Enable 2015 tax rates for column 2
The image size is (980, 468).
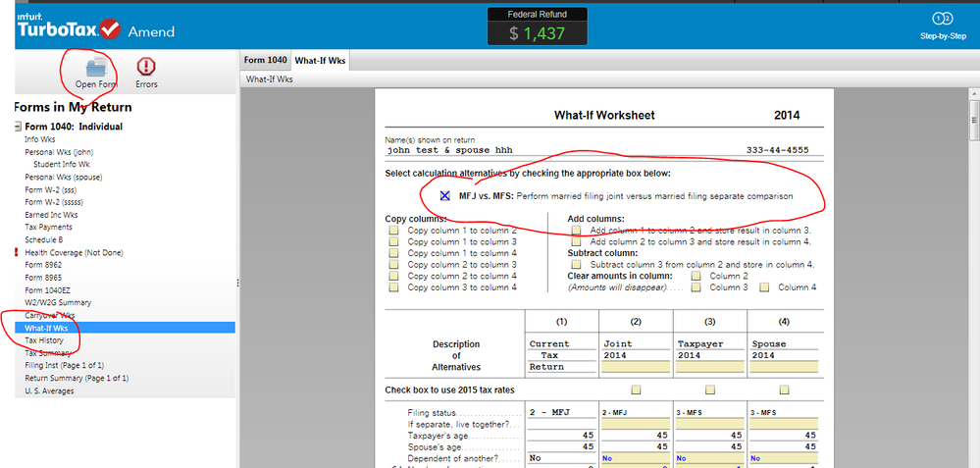[x=636, y=390]
